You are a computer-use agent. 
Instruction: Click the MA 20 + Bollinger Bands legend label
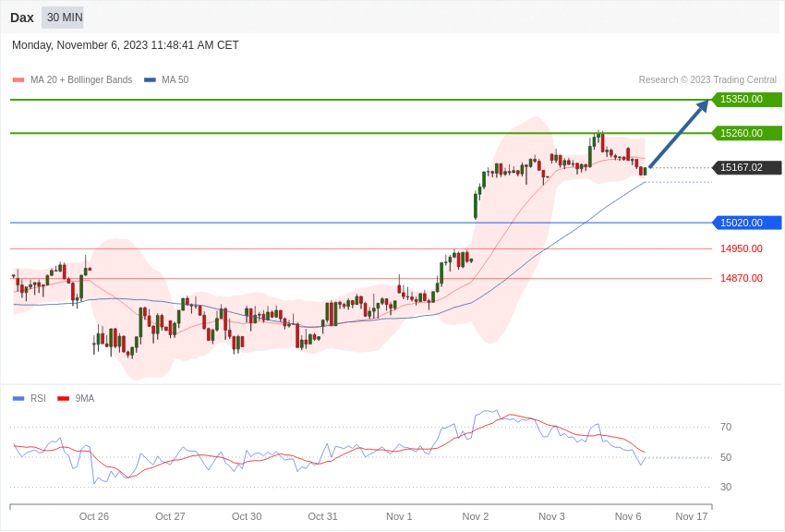click(x=81, y=79)
